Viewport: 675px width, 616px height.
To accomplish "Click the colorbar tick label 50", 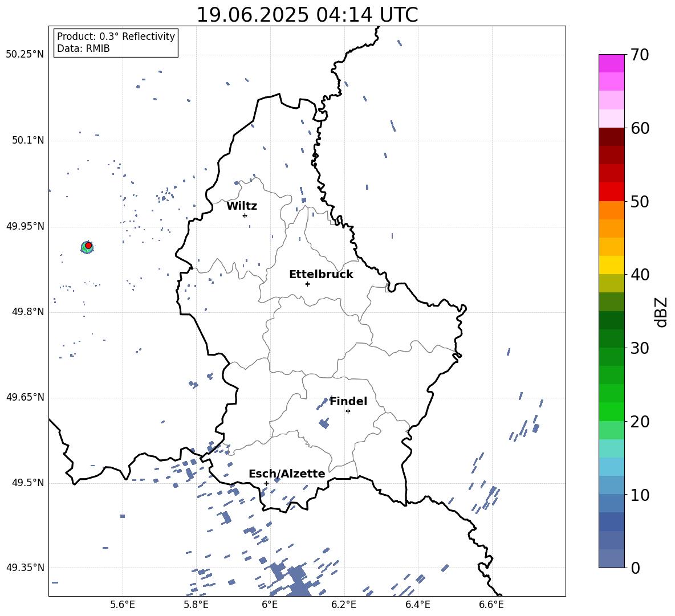I will click(640, 201).
